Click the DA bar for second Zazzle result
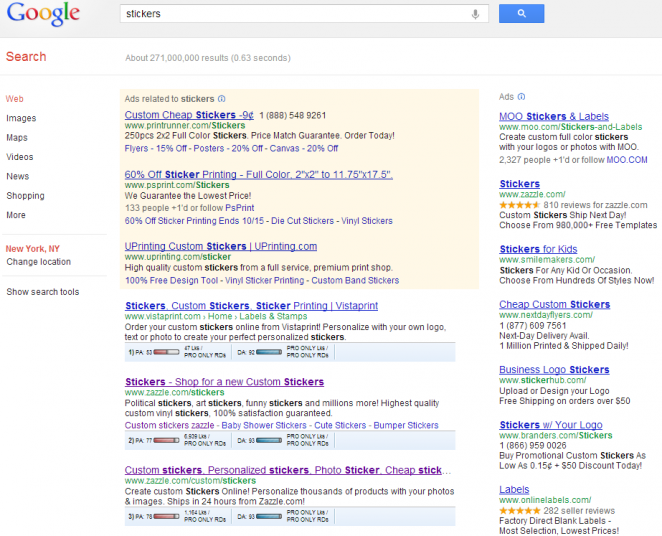 pyautogui.click(x=269, y=516)
